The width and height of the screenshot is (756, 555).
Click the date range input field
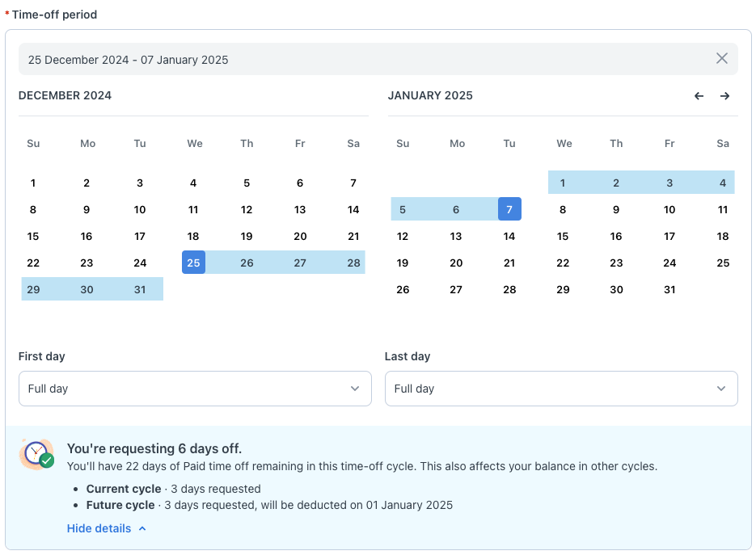click(364, 60)
